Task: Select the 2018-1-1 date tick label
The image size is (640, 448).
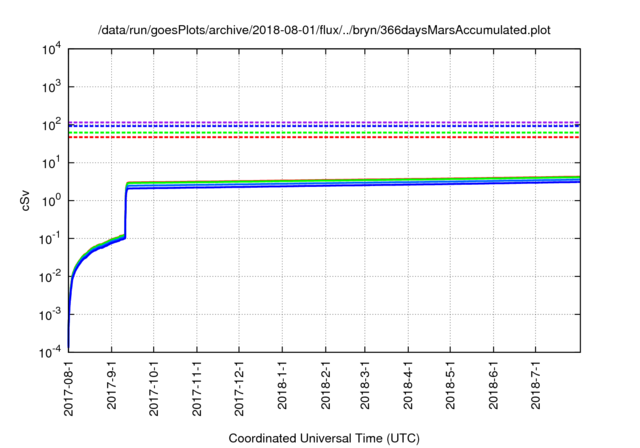Action: coord(282,385)
